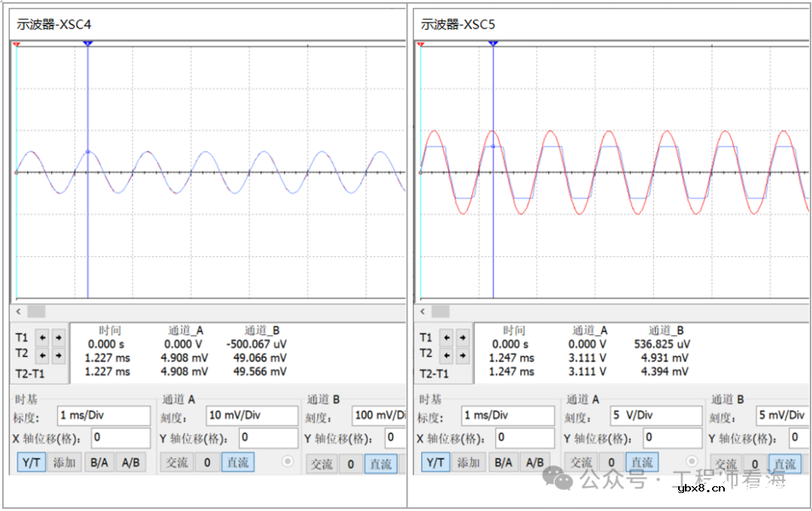This screenshot has height=511, width=812.
Task: Move T1 cursor right in XSC4
Action: pos(58,337)
